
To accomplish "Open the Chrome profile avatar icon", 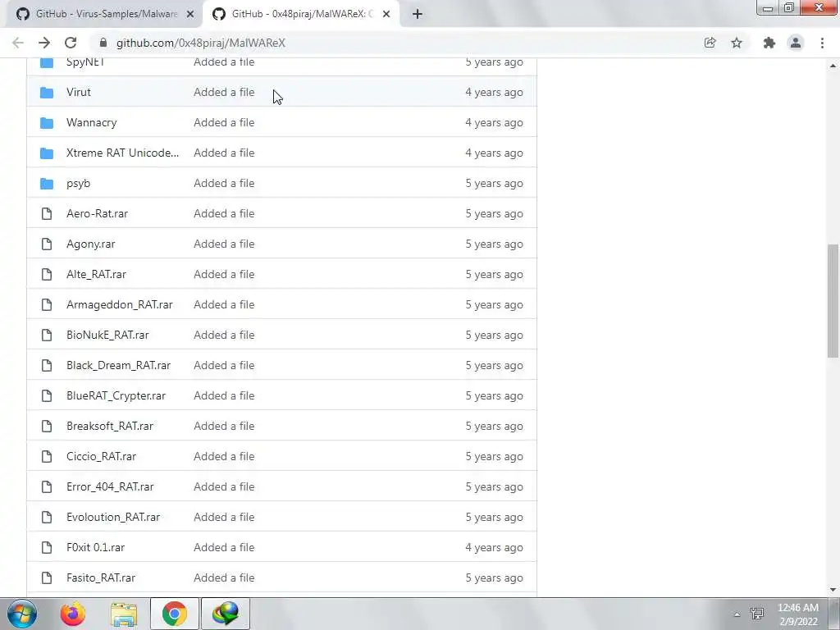I will 796,43.
